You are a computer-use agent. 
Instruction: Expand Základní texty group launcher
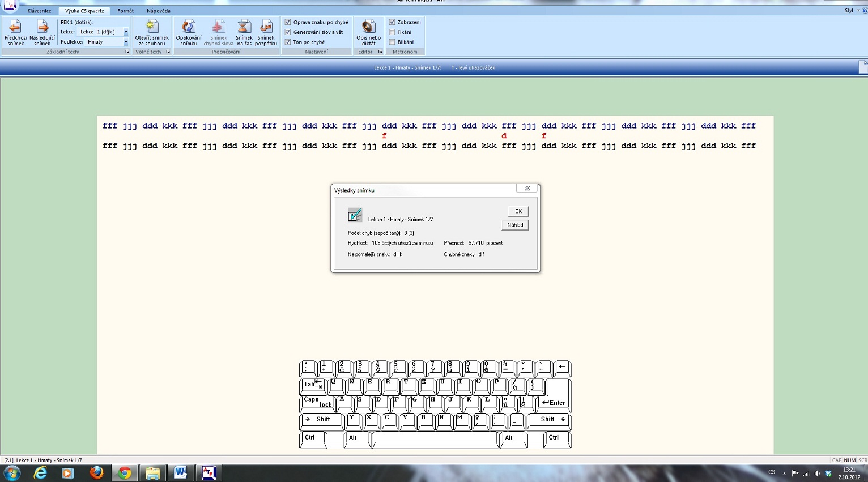click(x=127, y=52)
